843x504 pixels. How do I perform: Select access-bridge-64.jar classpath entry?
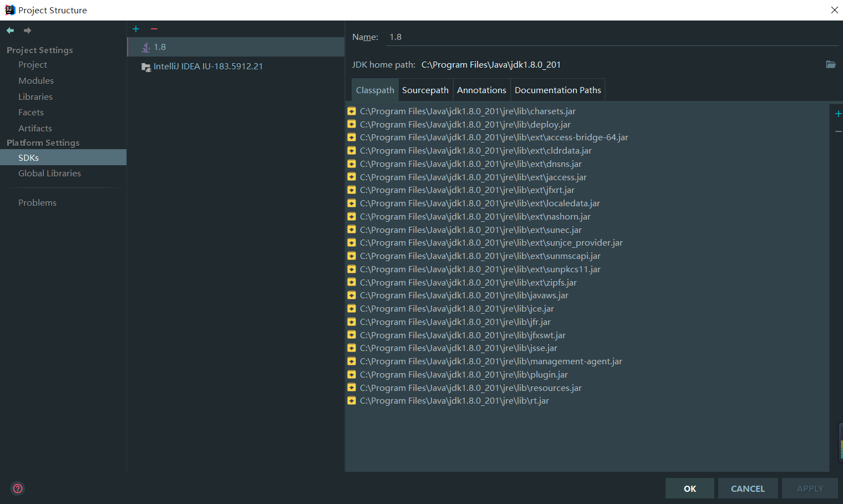point(494,137)
